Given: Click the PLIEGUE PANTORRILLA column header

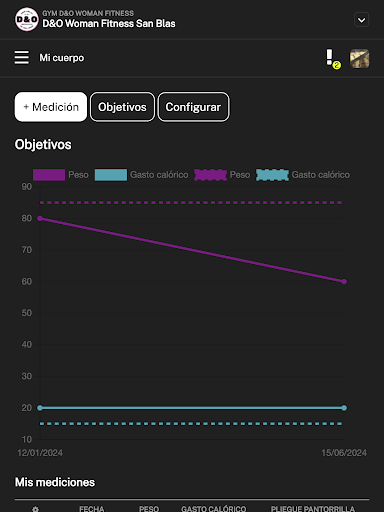Looking at the screenshot, I should [313, 509].
